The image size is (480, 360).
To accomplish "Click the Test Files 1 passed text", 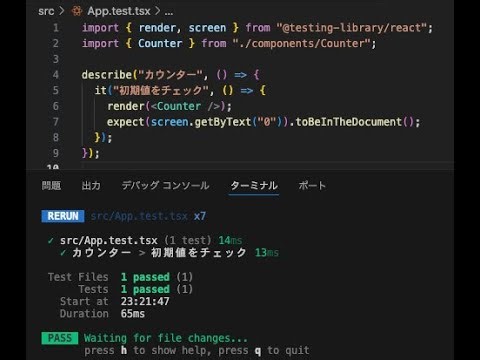I will (x=120, y=277).
